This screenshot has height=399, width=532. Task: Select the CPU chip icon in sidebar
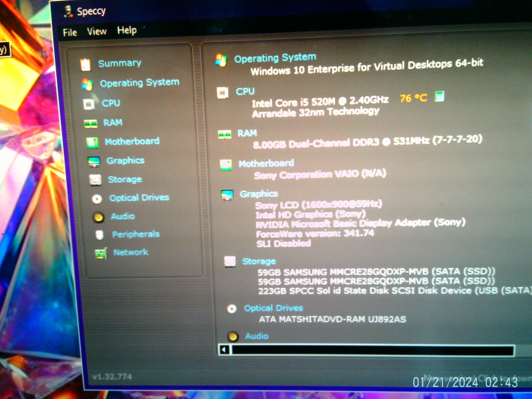pyautogui.click(x=89, y=104)
